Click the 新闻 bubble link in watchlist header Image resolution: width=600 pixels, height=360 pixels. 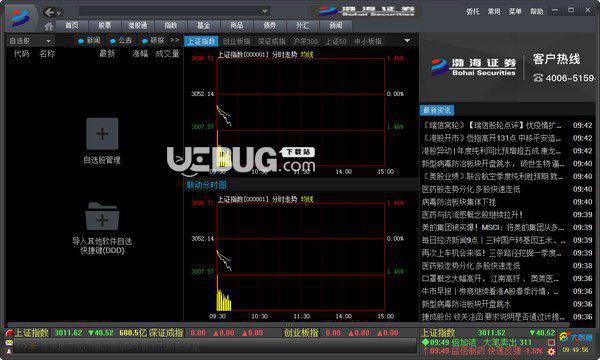pyautogui.click(x=89, y=41)
